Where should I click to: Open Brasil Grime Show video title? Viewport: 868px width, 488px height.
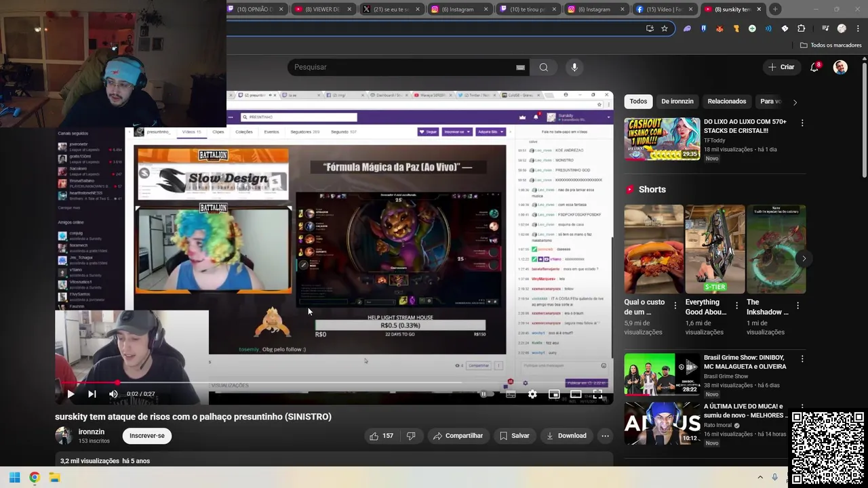tap(745, 362)
